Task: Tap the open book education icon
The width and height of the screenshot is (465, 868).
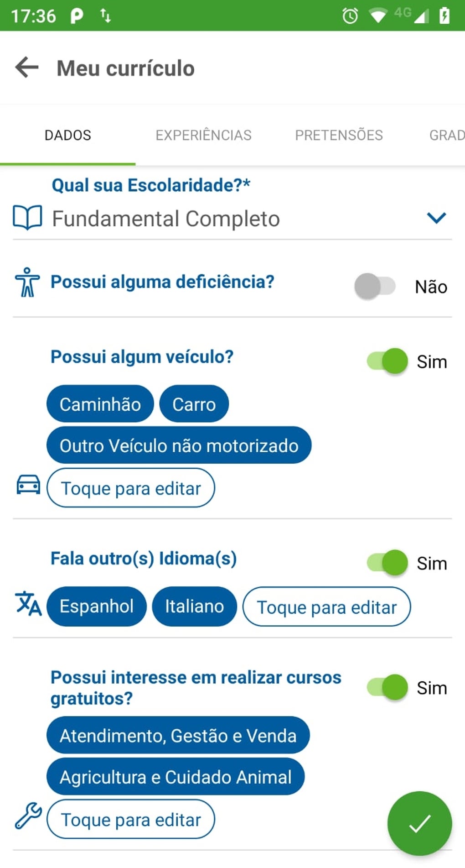Action: click(27, 218)
